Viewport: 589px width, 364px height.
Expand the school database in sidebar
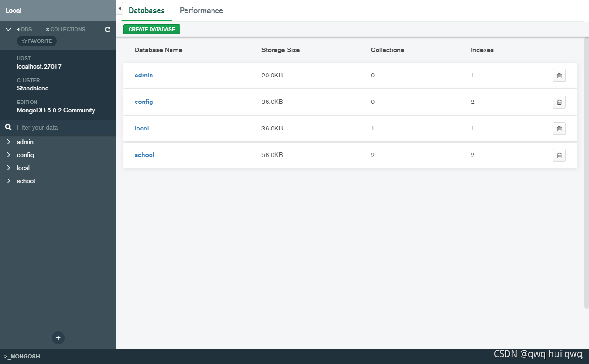8,181
